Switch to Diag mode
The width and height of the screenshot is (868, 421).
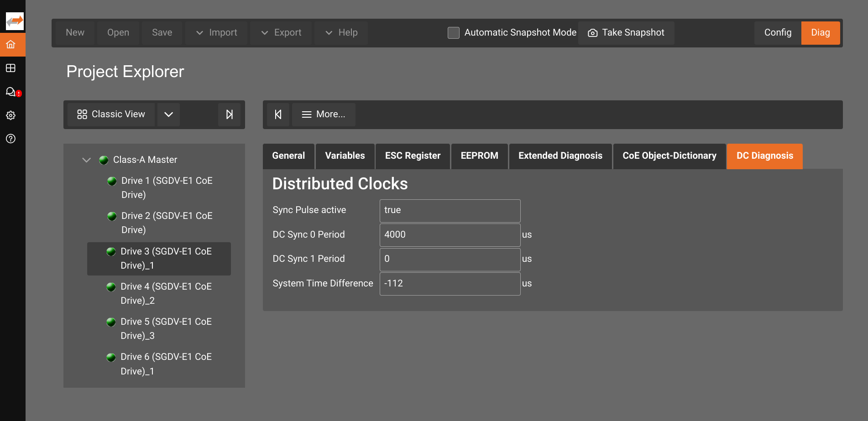820,33
